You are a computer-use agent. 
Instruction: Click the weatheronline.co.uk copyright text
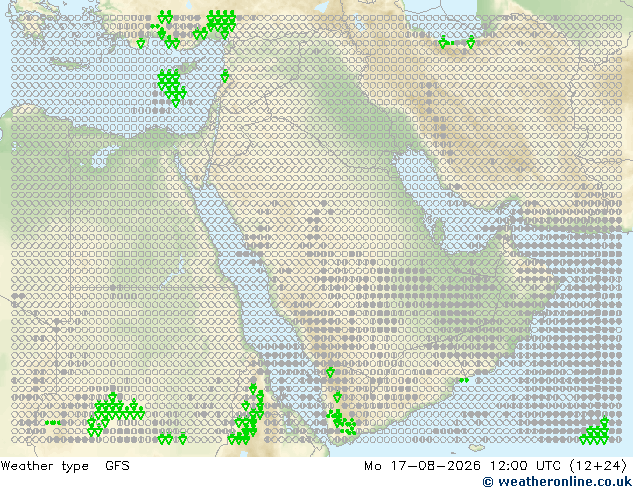coord(558,482)
